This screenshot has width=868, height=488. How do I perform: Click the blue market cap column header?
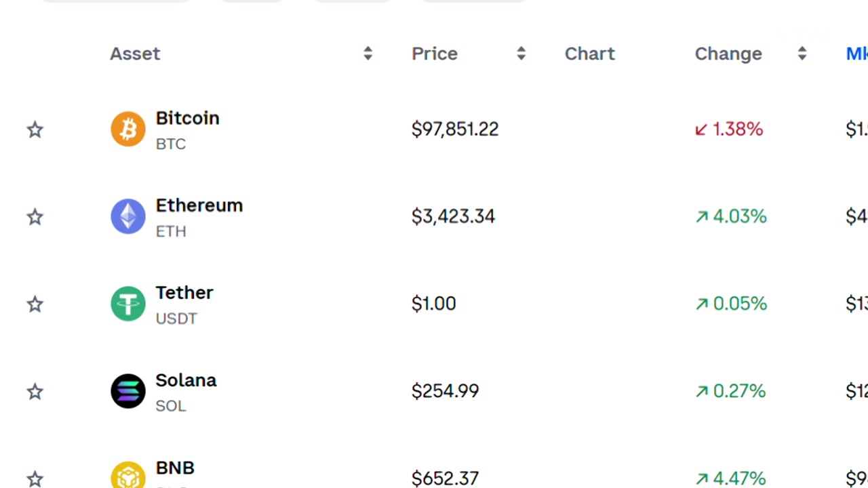856,54
